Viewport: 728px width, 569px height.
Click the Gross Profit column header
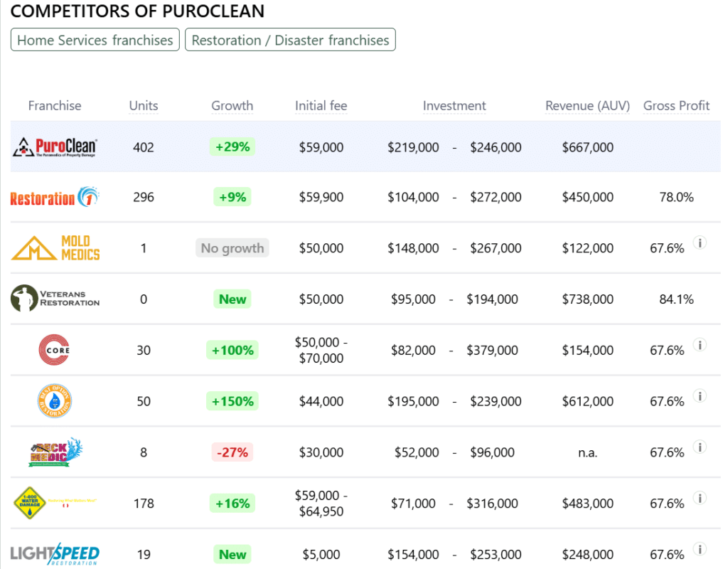[676, 106]
